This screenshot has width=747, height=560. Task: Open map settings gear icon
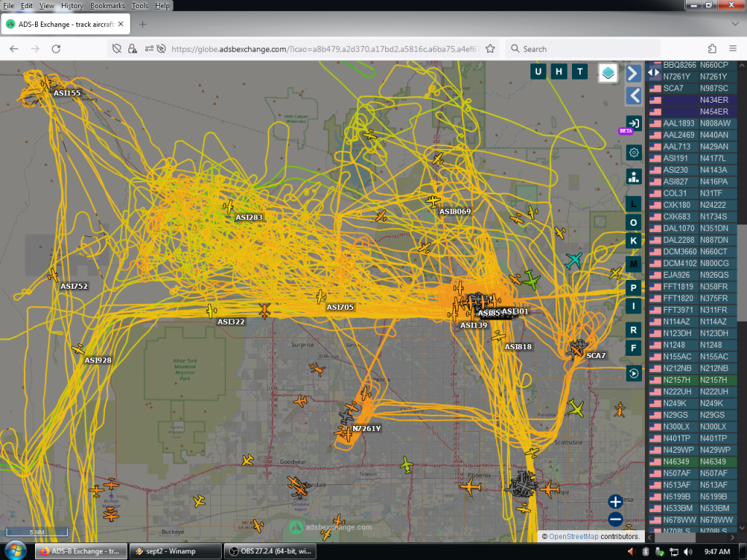[634, 153]
